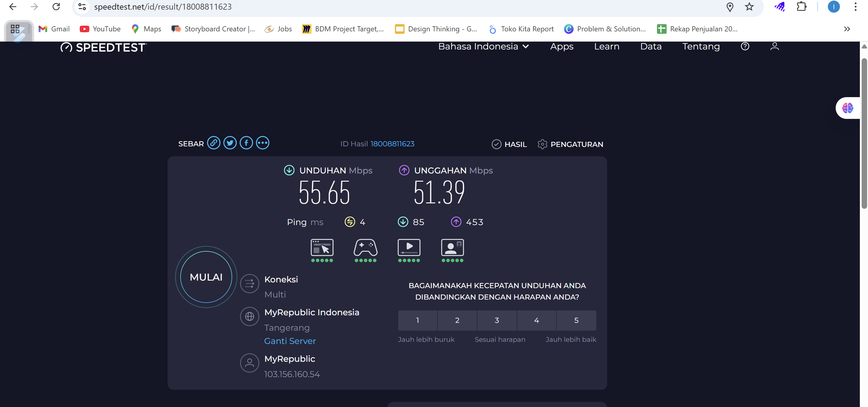This screenshot has height=407, width=868.
Task: Share result on Facebook
Action: coord(246,143)
